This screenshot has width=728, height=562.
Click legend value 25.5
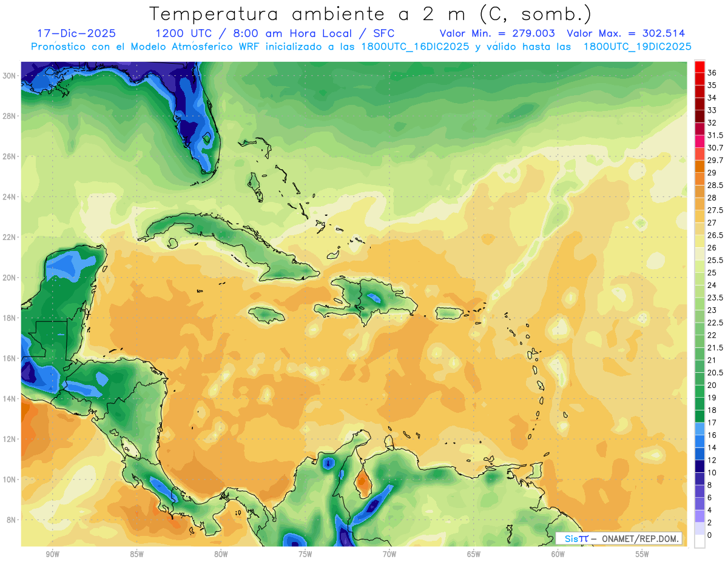pos(715,260)
